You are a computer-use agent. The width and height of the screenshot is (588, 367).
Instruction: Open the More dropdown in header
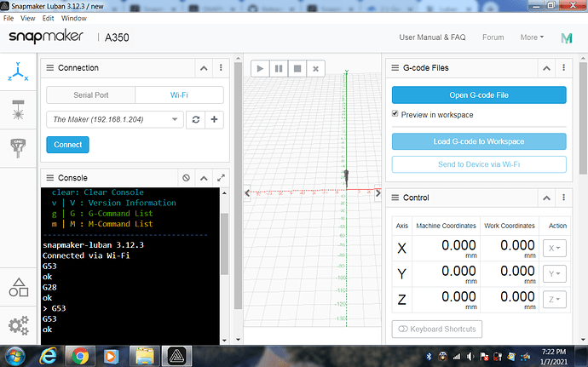click(532, 37)
